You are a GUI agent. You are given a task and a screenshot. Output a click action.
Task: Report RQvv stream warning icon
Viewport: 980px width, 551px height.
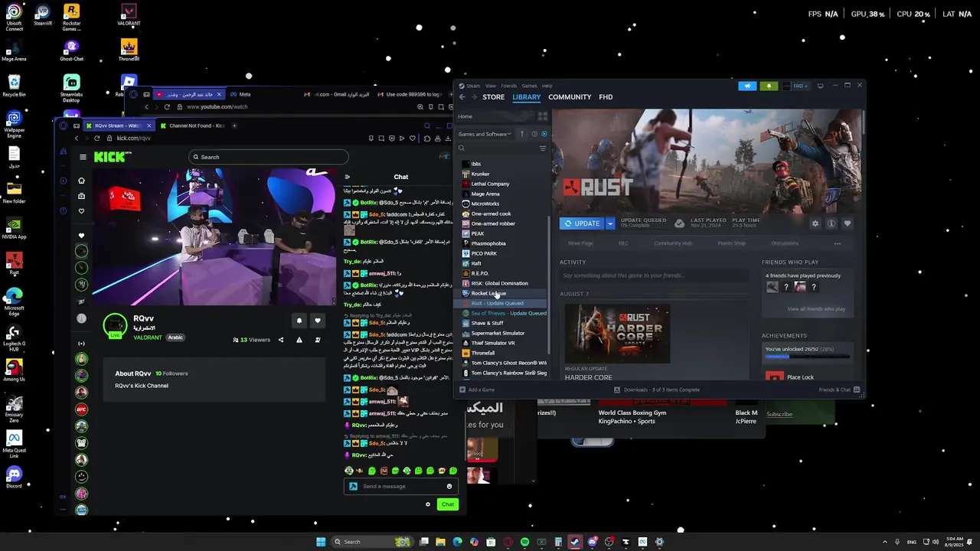pyautogui.click(x=299, y=340)
